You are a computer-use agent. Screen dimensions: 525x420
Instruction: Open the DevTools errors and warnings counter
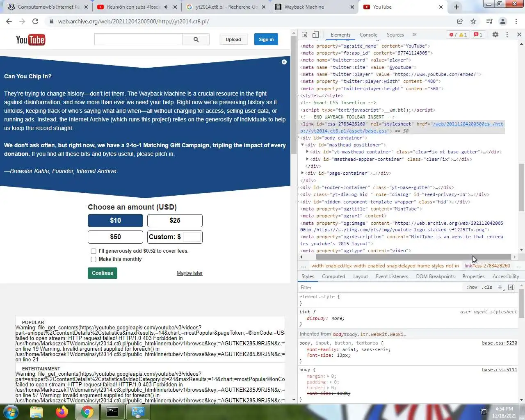click(x=458, y=35)
